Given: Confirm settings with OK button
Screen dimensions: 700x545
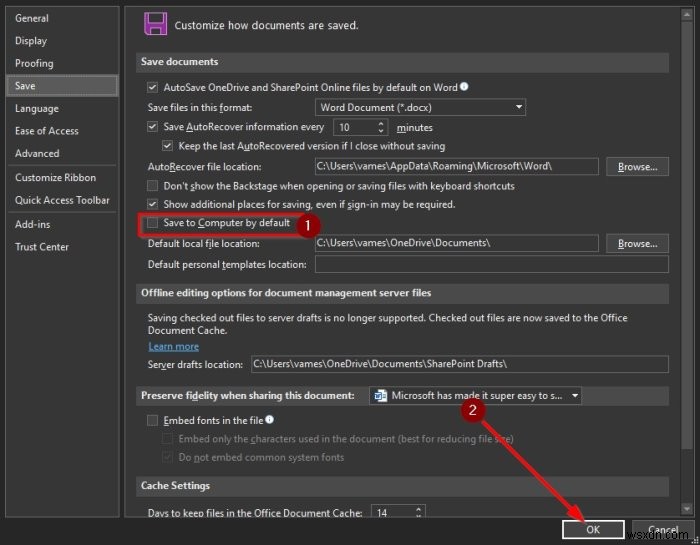Looking at the screenshot, I should tap(593, 529).
